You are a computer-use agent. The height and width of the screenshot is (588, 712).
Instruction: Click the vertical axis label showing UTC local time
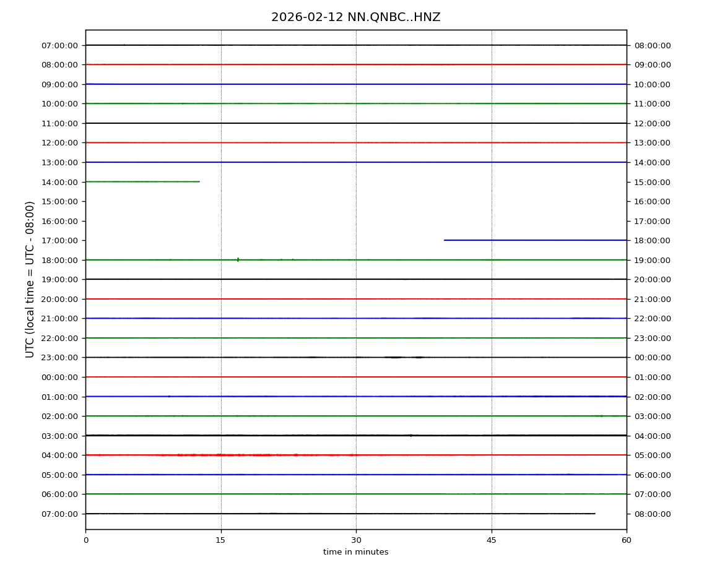pyautogui.click(x=30, y=279)
